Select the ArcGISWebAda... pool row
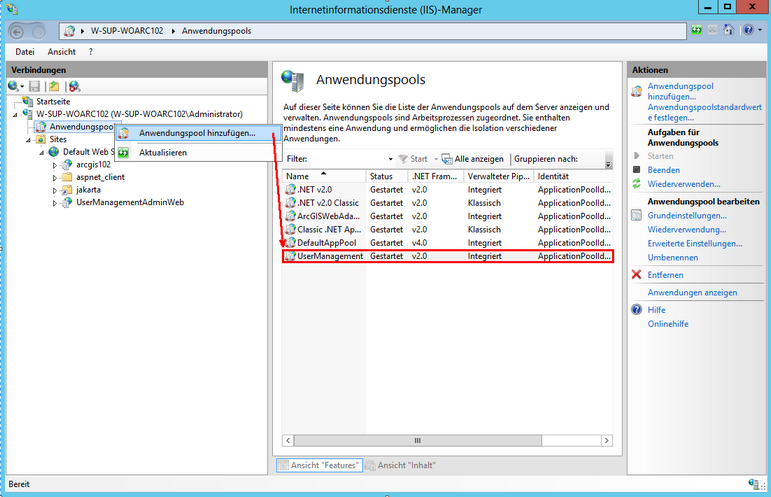 [447, 216]
